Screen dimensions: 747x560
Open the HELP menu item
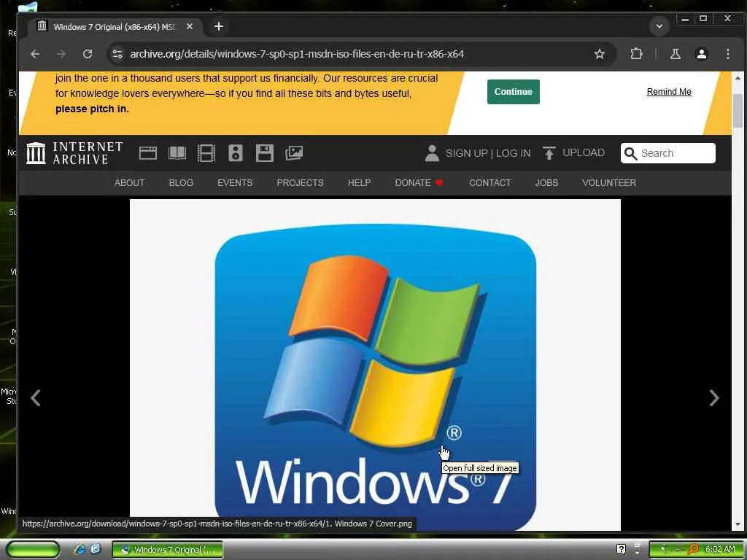359,183
